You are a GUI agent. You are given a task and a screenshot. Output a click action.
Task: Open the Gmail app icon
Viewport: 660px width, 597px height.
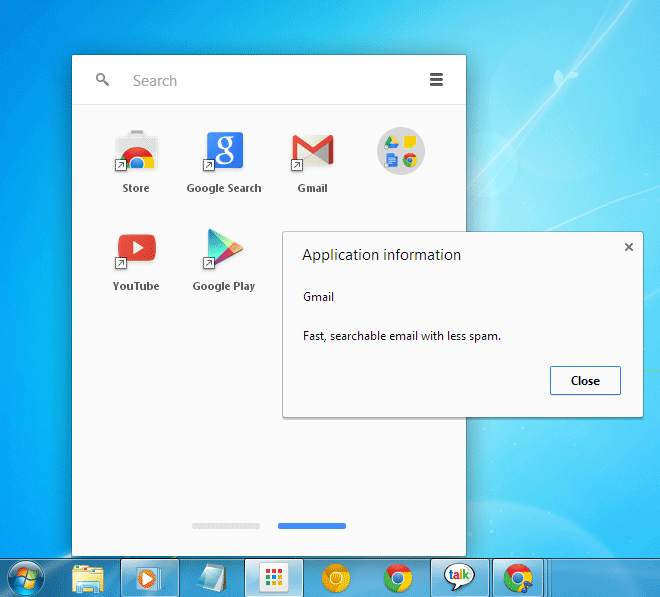point(312,152)
